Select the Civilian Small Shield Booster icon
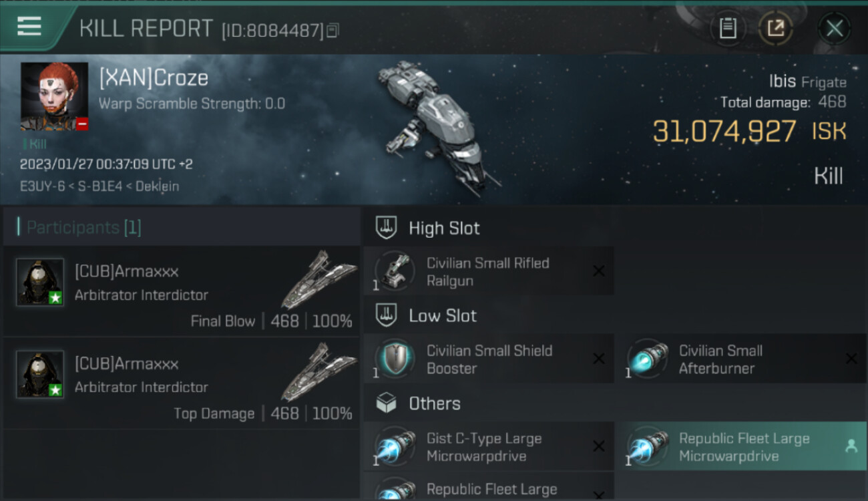 click(395, 359)
